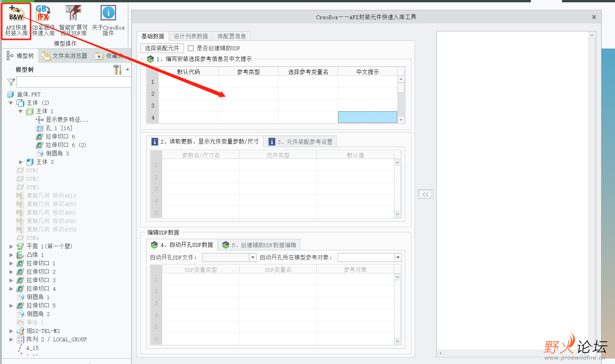Click layer icon of 创建辅助UDF数据编辑 tab
The width and height of the screenshot is (615, 364).
tap(226, 245)
